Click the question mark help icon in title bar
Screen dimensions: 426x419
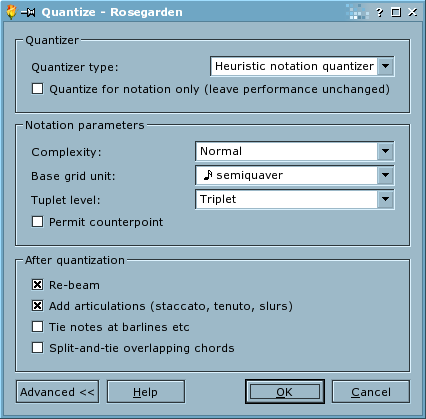[x=379, y=13]
